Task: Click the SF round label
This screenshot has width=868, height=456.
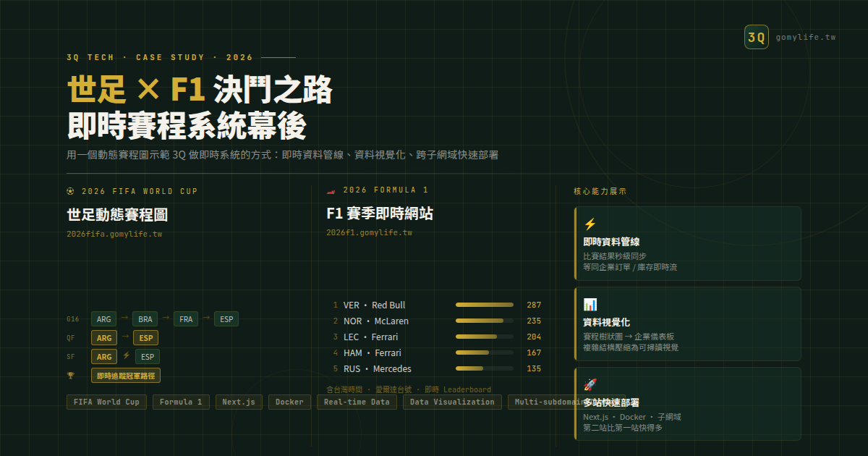Action: 71,357
